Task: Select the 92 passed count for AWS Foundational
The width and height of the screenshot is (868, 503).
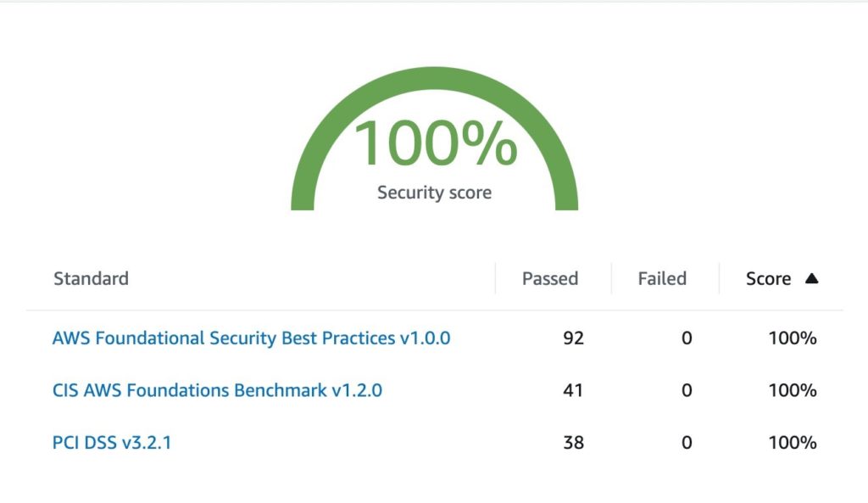Action: pyautogui.click(x=574, y=338)
